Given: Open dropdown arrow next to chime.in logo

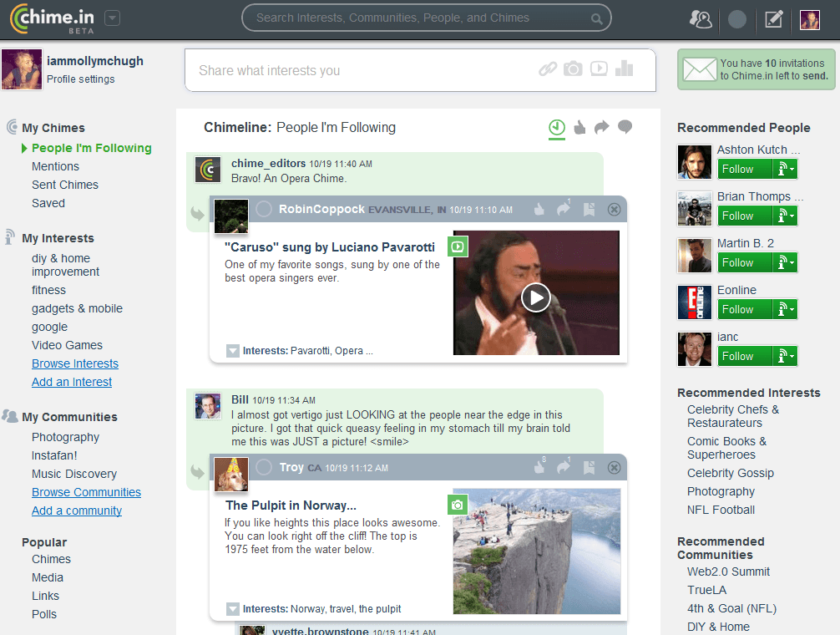Looking at the screenshot, I should [x=112, y=18].
